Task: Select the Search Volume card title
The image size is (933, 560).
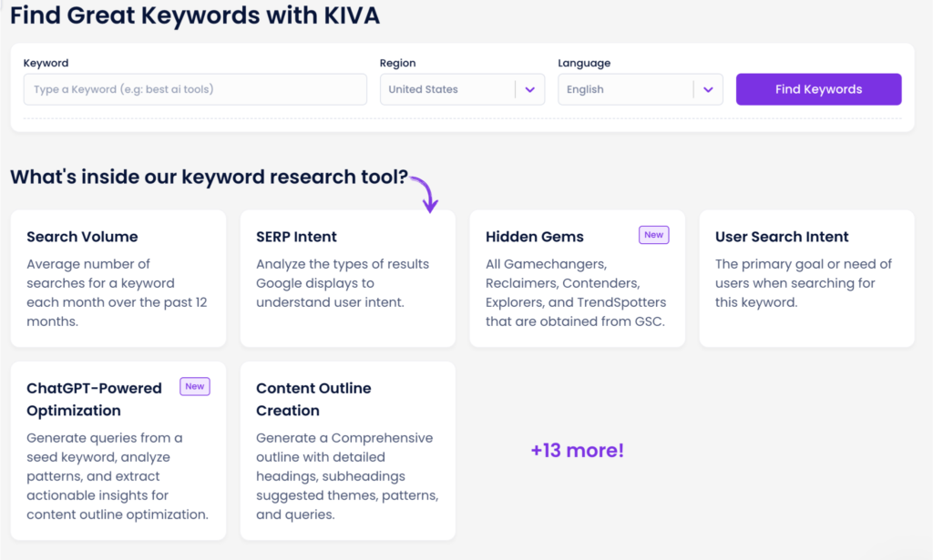Action: (x=82, y=237)
